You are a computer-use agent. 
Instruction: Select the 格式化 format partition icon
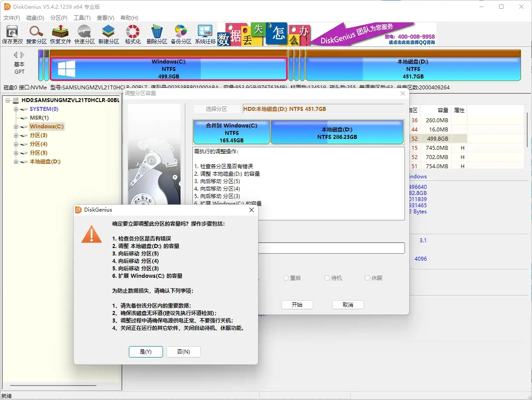point(132,34)
